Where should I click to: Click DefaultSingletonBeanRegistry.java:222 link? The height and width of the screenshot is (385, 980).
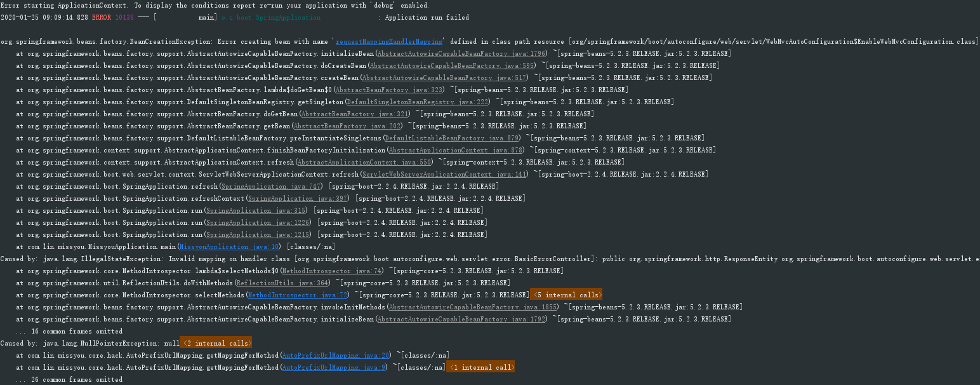pyautogui.click(x=418, y=102)
